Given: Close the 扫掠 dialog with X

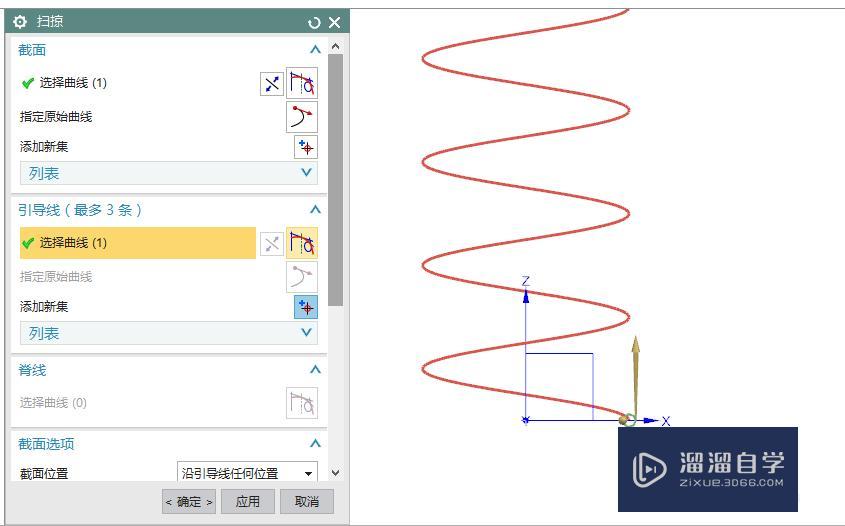Looking at the screenshot, I should pos(335,23).
